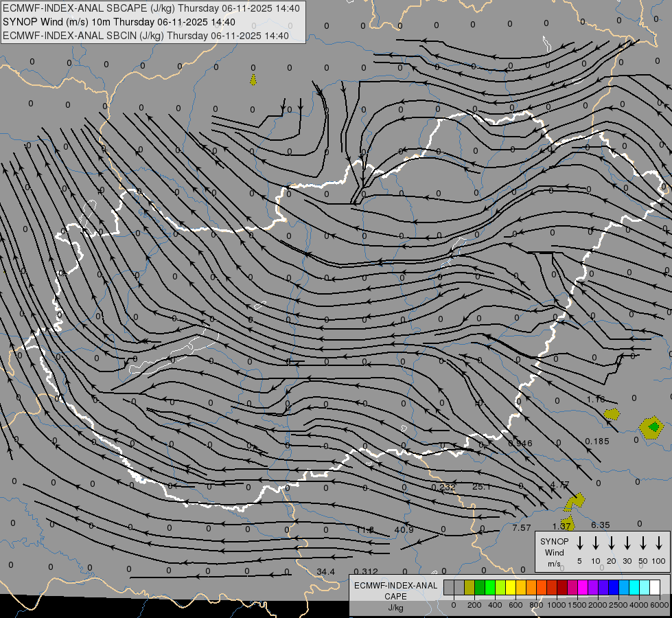Click the '34.4' CAPE value on map
Viewport: 672px width, 618px height.
pos(326,572)
